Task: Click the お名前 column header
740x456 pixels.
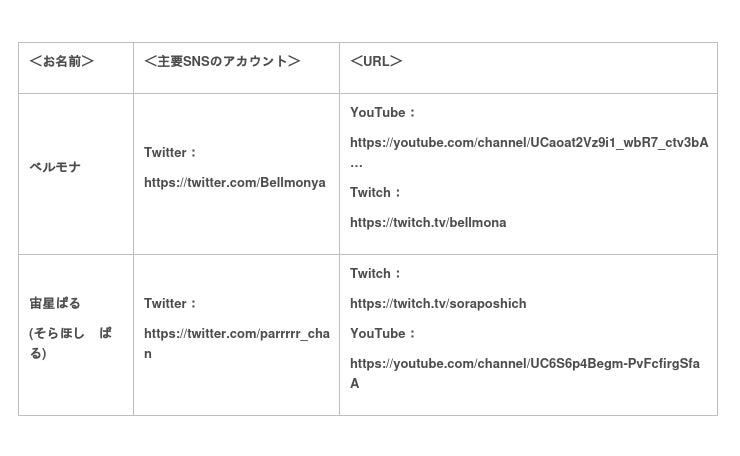Action: [62, 62]
